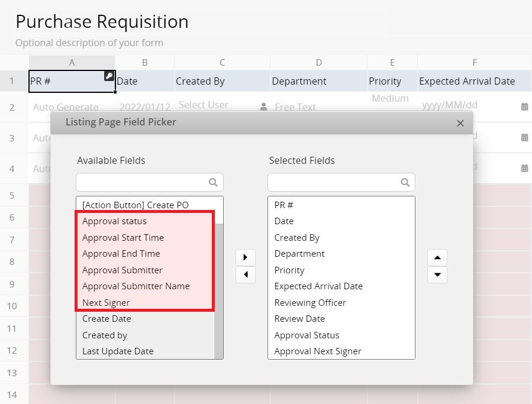Select column A header

72,62
